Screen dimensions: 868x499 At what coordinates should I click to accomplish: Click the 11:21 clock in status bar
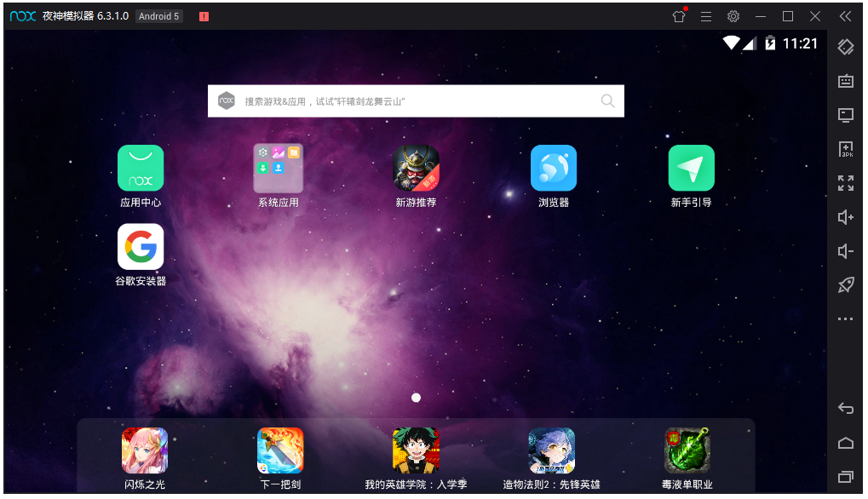(800, 43)
